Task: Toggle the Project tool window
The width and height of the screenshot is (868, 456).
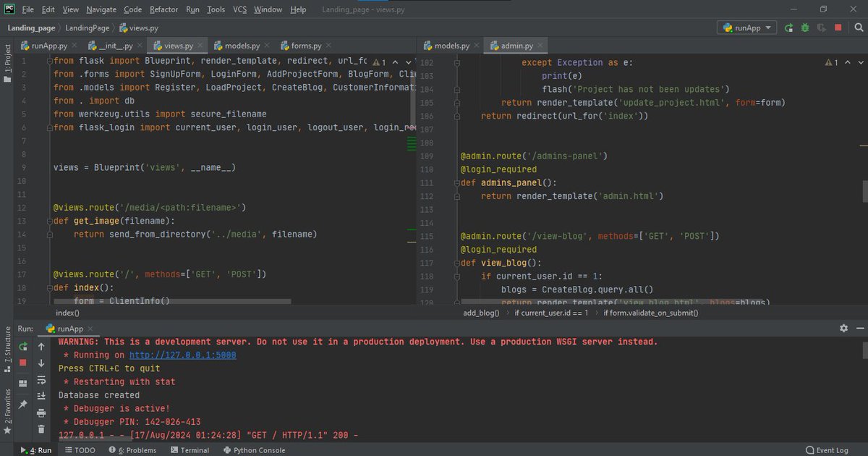Action: click(x=8, y=63)
